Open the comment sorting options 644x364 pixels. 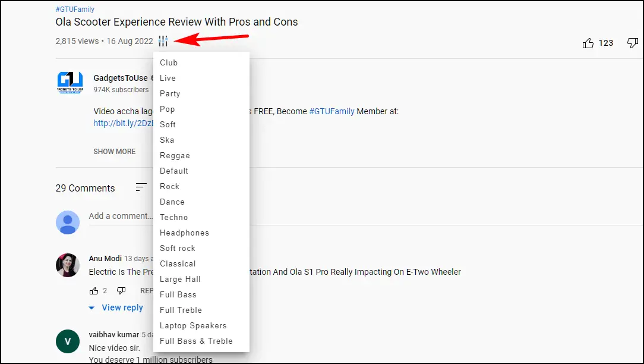141,187
